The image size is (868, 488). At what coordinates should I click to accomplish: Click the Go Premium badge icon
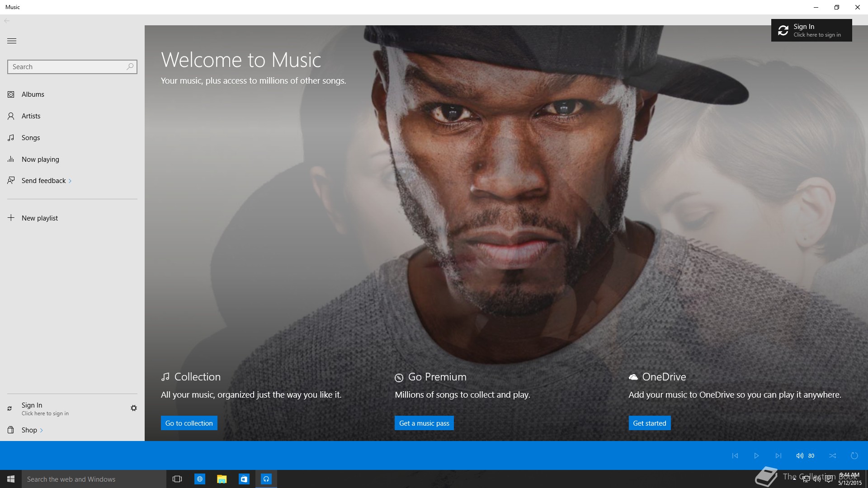coord(399,378)
